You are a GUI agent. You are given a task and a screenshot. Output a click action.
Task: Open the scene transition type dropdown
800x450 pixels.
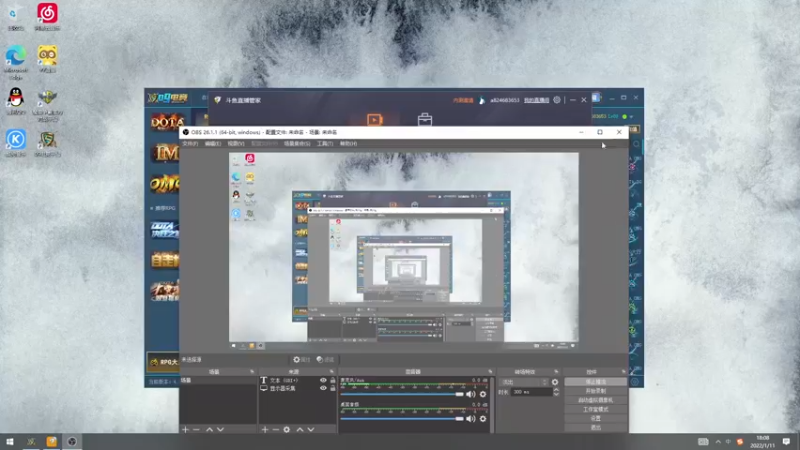tap(523, 382)
